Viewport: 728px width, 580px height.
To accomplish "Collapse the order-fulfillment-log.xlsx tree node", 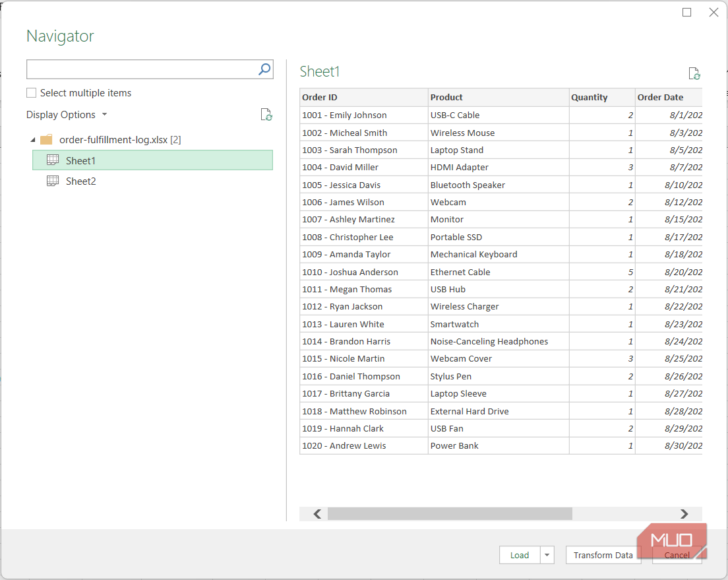I will pos(33,140).
